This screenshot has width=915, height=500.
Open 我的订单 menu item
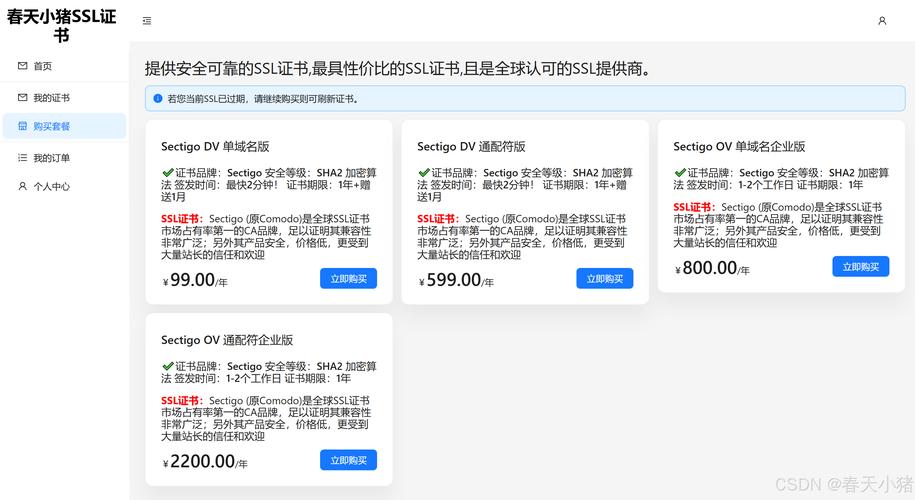[64, 158]
